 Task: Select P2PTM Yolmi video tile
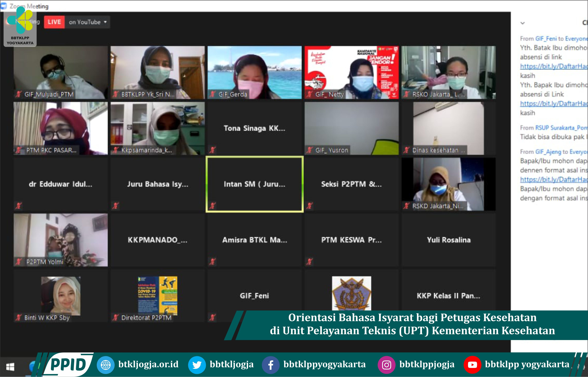[61, 240]
